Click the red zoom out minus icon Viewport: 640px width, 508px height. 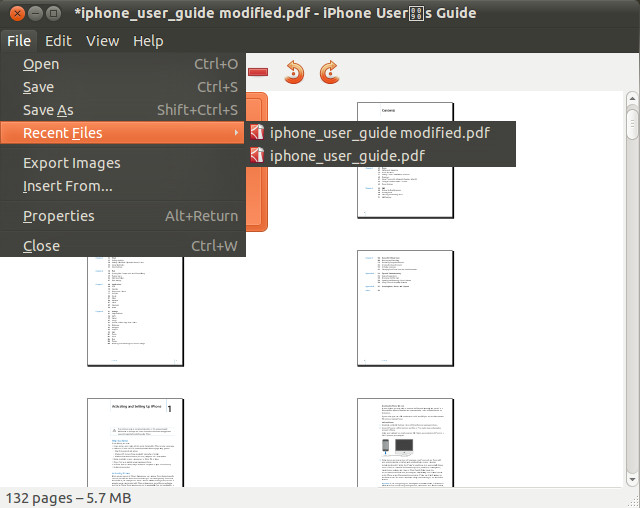coord(258,72)
